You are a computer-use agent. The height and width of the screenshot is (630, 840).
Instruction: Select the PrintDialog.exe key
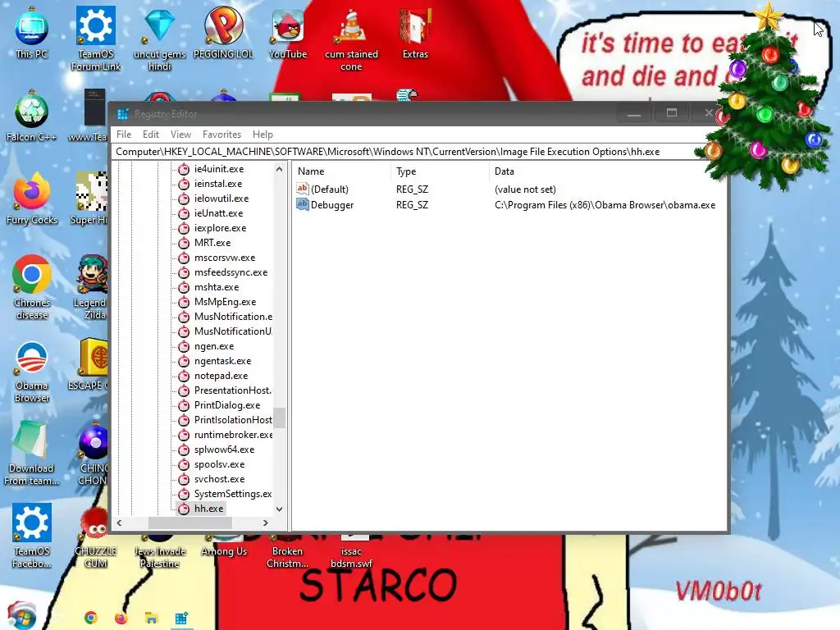click(x=227, y=405)
